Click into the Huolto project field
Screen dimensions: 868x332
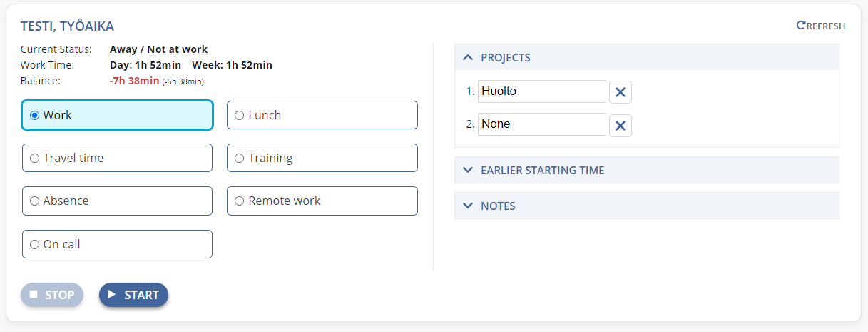(x=542, y=91)
